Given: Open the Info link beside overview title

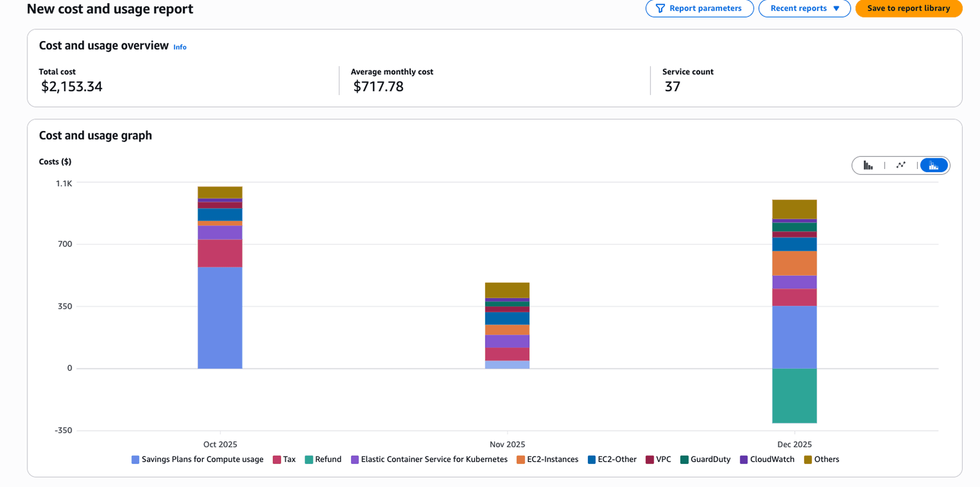Looking at the screenshot, I should (x=180, y=47).
